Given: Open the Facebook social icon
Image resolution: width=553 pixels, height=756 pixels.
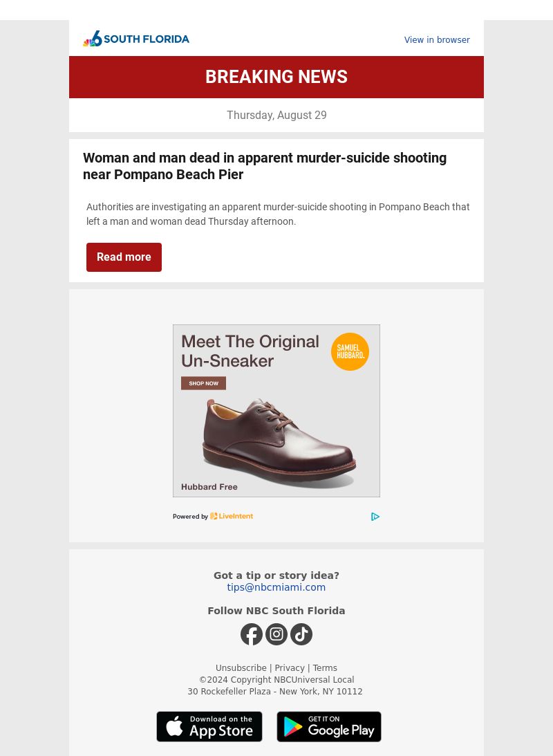Looking at the screenshot, I should [x=252, y=634].
